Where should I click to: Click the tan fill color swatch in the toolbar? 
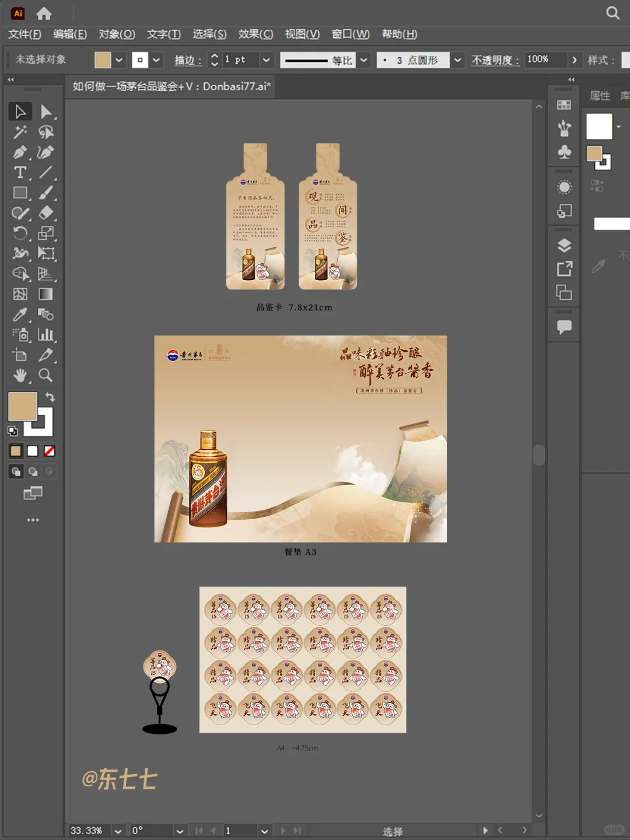click(x=15, y=450)
